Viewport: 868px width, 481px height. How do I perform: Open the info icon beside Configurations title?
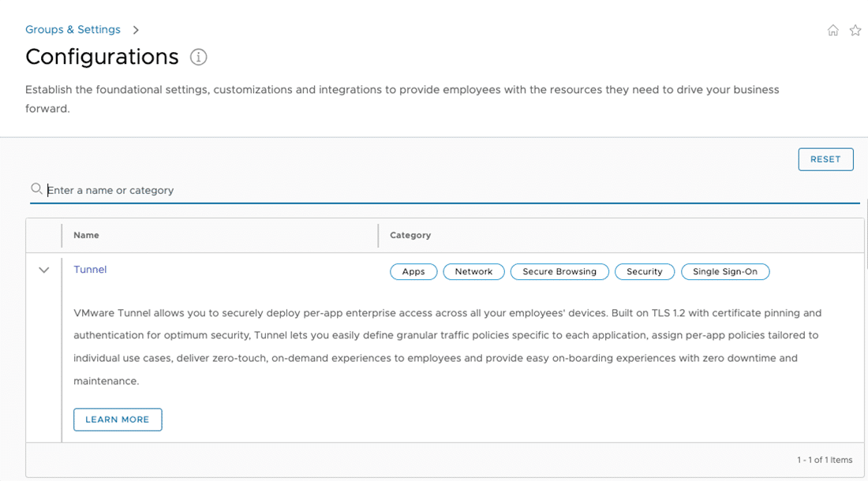(199, 57)
